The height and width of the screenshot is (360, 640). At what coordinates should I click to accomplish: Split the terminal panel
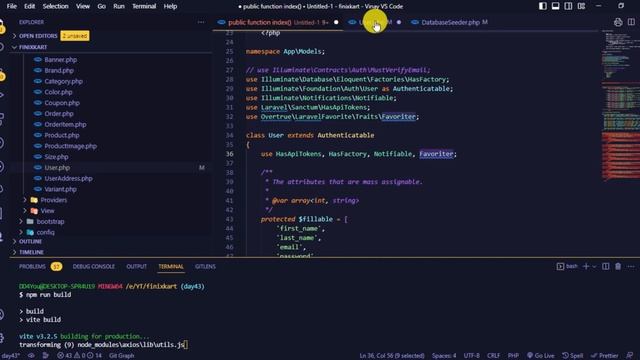(x=606, y=266)
